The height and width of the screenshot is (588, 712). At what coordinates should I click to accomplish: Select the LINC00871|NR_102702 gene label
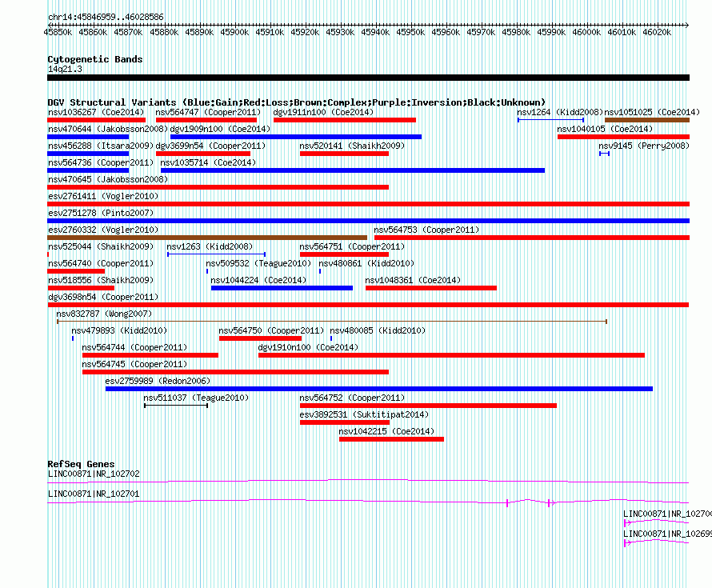[94, 474]
